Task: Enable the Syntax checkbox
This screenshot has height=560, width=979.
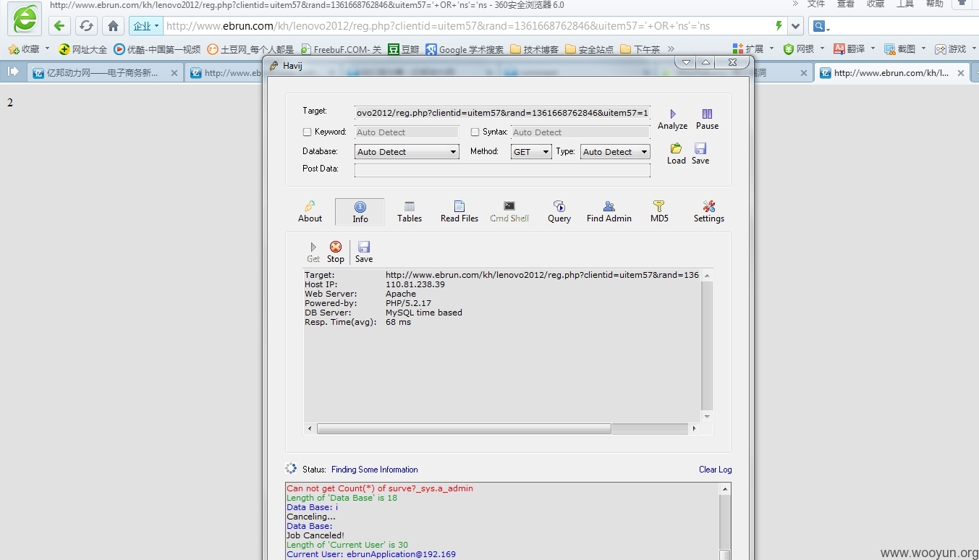Action: [x=475, y=132]
